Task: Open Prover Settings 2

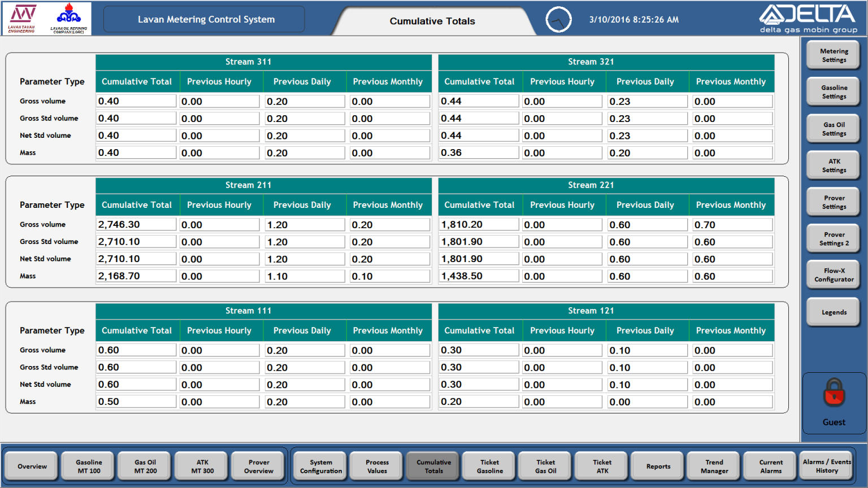Action: click(x=833, y=238)
